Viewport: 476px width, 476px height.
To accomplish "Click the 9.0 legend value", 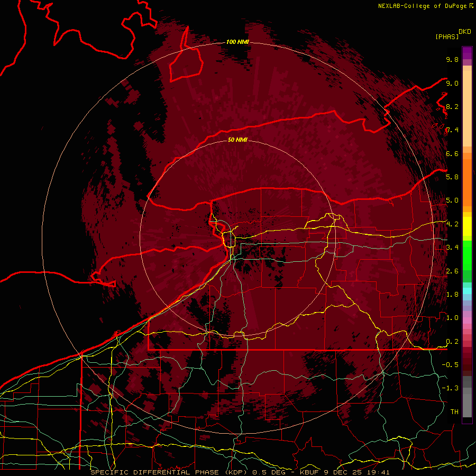I will point(452,83).
